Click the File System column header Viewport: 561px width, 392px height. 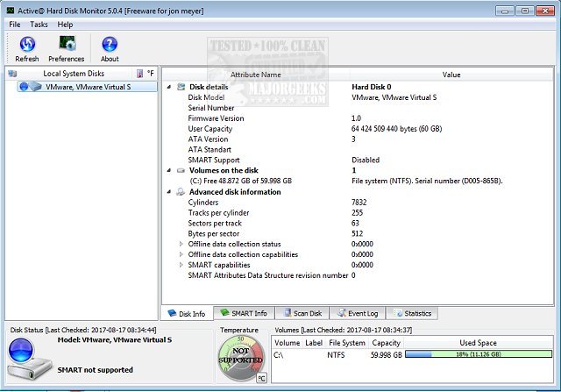[347, 343]
